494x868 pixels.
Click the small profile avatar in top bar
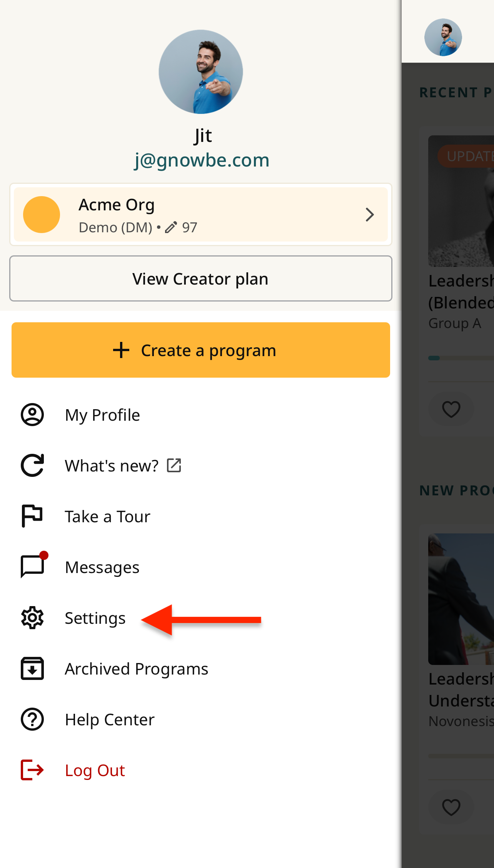(443, 37)
